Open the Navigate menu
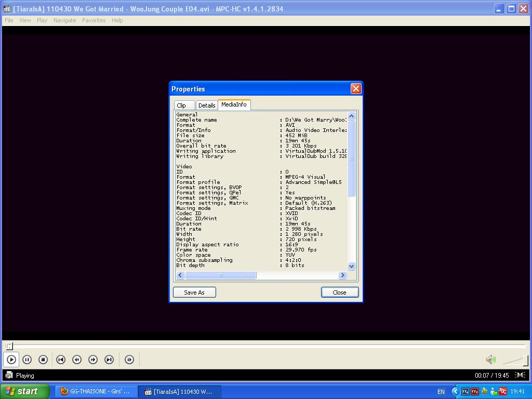Screen dimensions: 532x399 tap(65, 20)
